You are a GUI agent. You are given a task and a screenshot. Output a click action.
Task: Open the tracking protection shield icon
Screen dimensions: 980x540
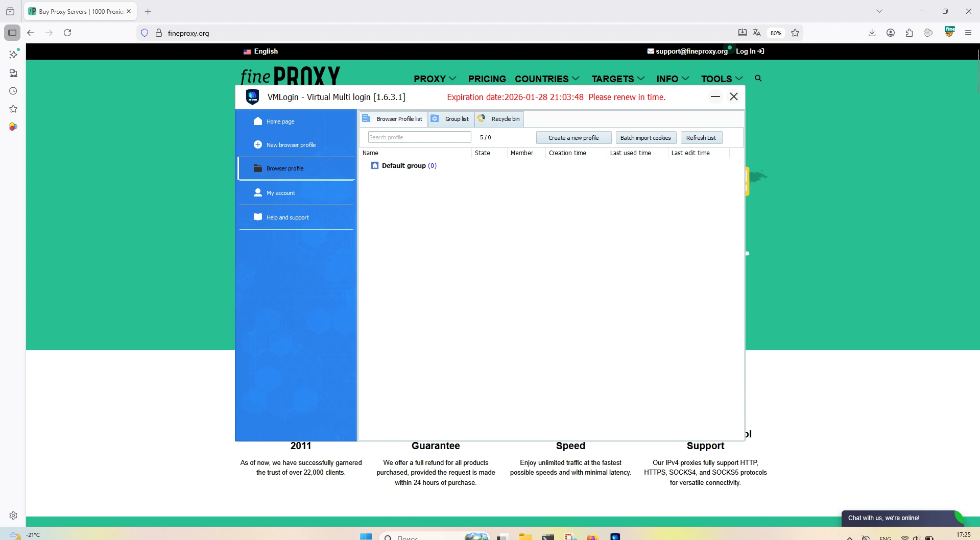(x=145, y=33)
